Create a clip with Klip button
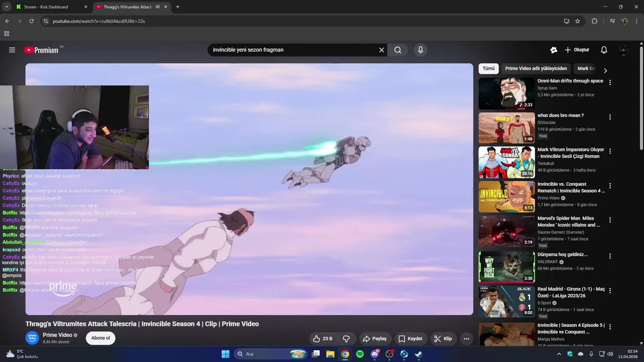The width and height of the screenshot is (644, 362). click(443, 339)
